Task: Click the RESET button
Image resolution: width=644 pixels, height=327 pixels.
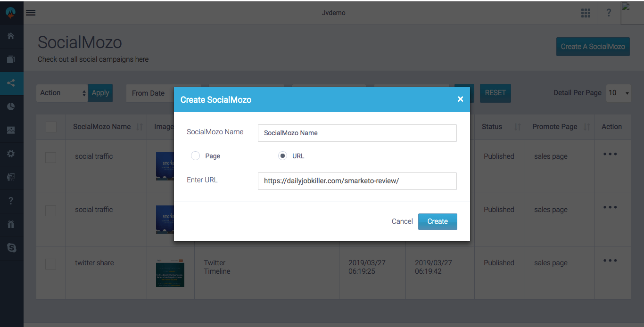Action: (495, 93)
